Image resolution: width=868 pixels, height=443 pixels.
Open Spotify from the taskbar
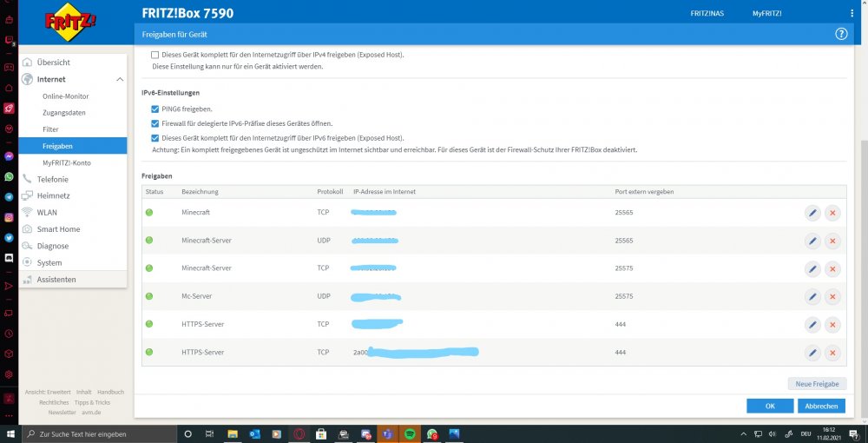tap(410, 434)
